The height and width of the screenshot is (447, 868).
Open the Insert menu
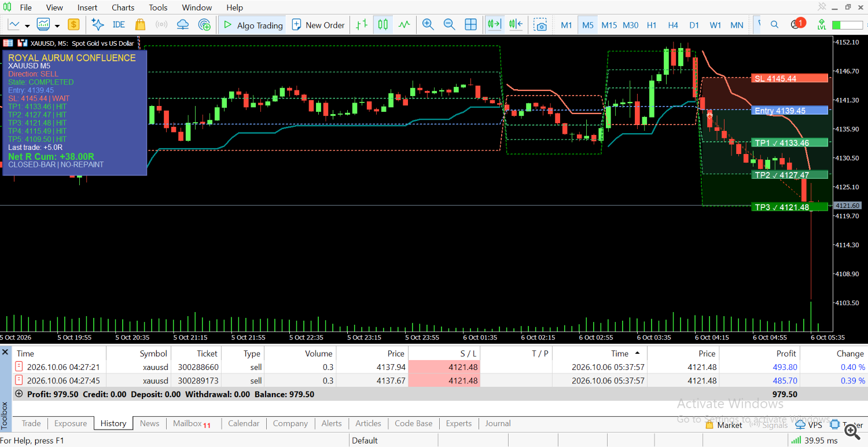tap(87, 8)
